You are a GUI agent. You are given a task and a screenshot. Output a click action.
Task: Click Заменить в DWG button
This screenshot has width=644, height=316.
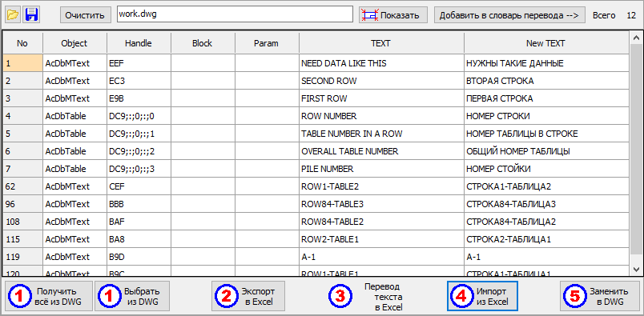tap(600, 296)
